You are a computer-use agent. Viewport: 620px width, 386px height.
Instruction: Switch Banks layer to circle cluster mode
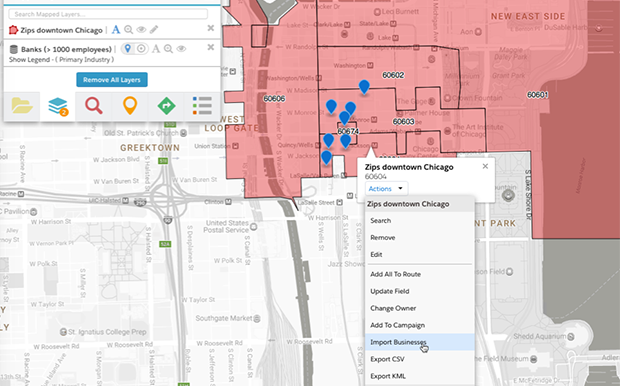141,49
